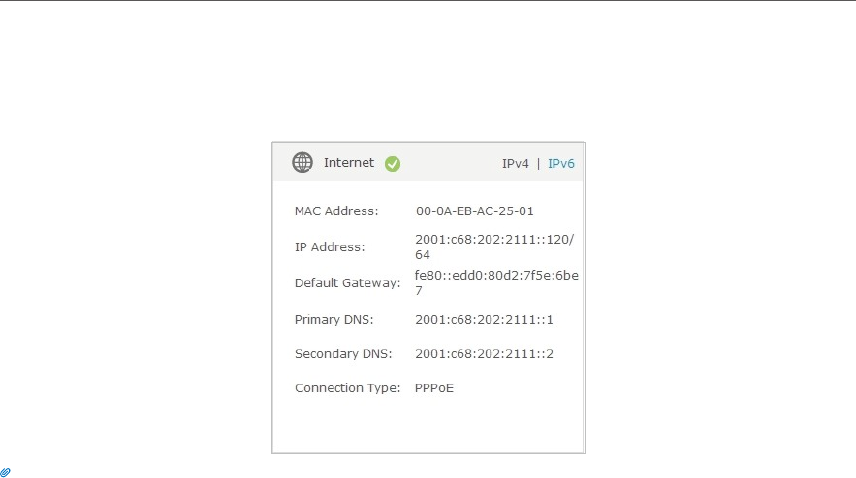The width and height of the screenshot is (856, 478).
Task: Click the Secondary DNS label
Action: tap(343, 354)
